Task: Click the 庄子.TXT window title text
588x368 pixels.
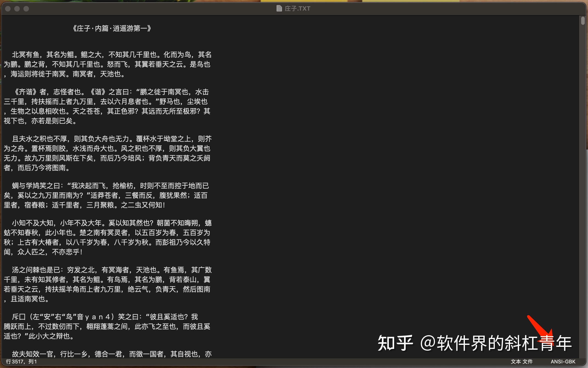Action: pyautogui.click(x=297, y=9)
